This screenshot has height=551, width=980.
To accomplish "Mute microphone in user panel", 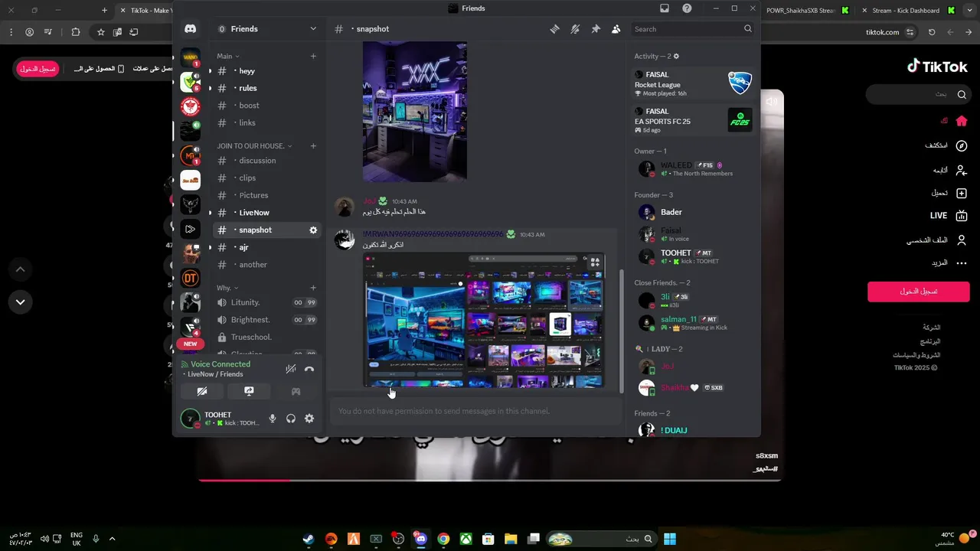I will click(272, 419).
